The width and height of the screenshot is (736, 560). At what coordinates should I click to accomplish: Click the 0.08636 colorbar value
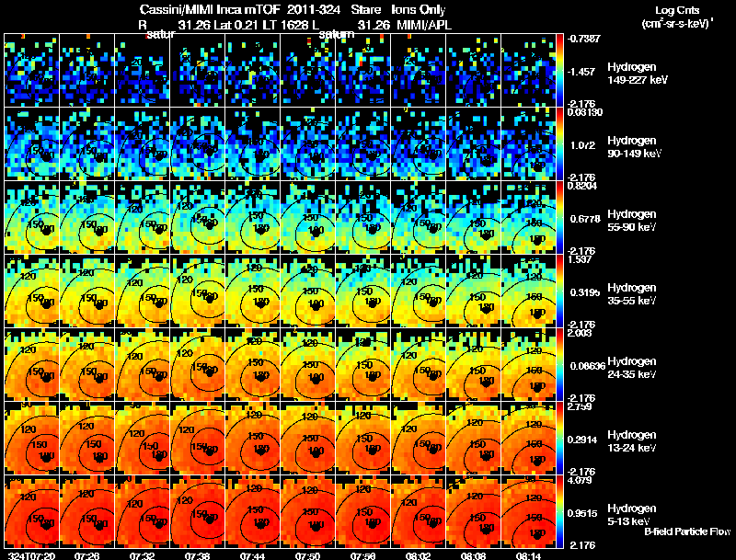pyautogui.click(x=588, y=366)
